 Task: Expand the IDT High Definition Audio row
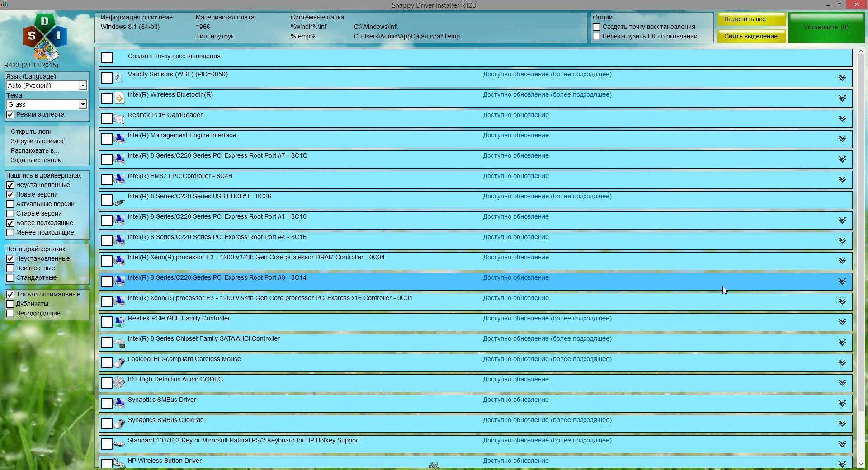coord(842,383)
